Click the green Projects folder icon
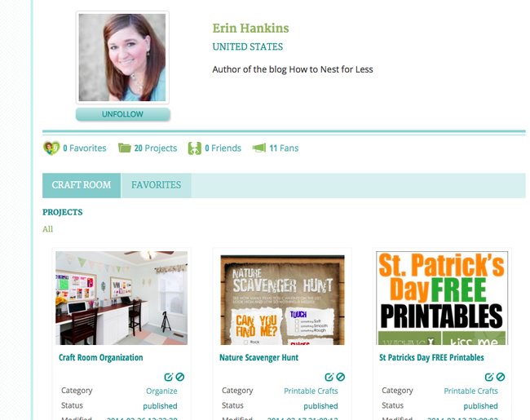 pos(125,148)
